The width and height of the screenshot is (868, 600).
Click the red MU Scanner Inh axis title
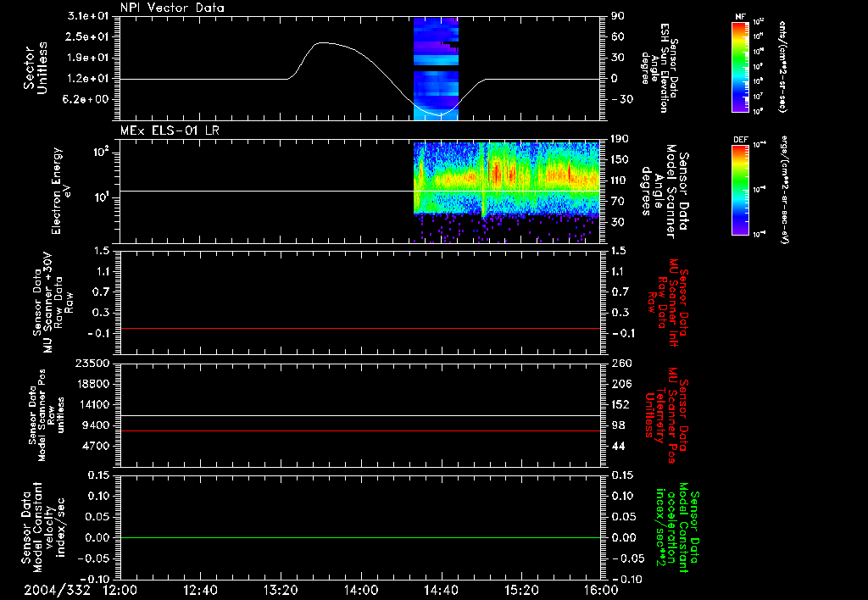coord(668,303)
